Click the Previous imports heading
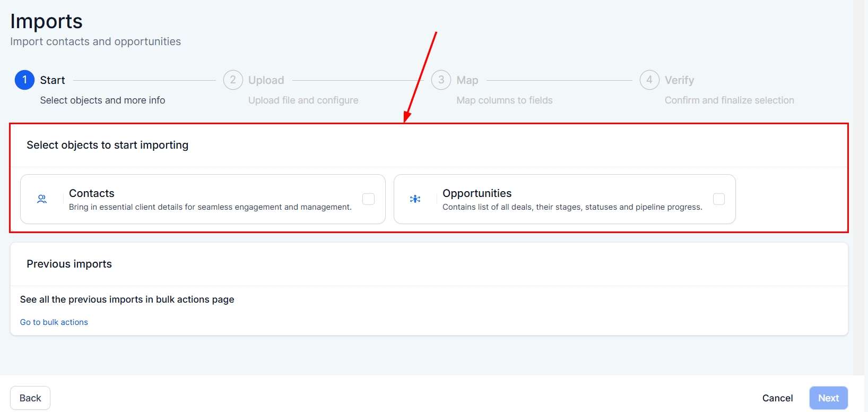The image size is (868, 412). [70, 264]
